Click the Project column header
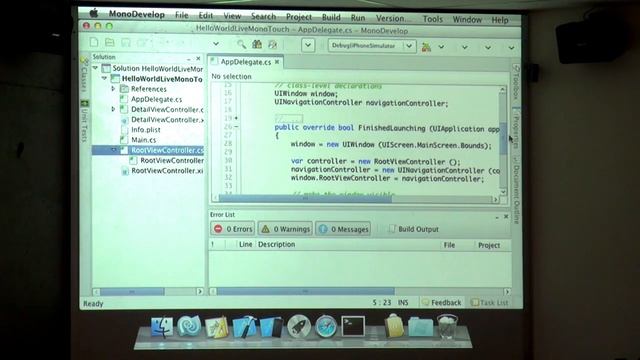Viewport: 640px width, 360px height. (x=489, y=245)
